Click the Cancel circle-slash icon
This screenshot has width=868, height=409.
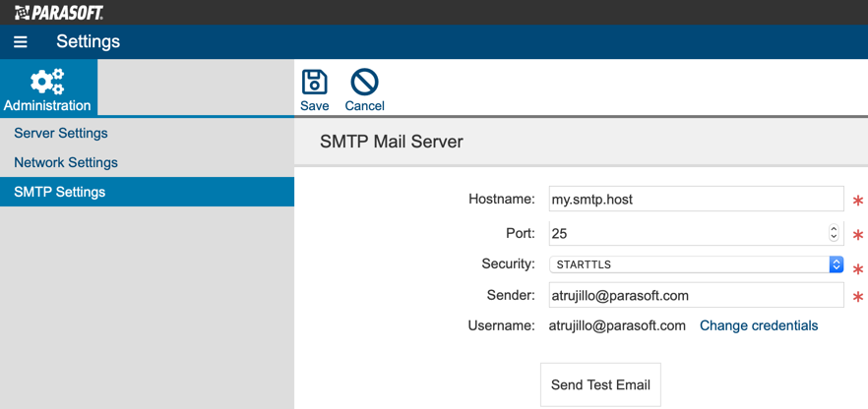point(364,83)
